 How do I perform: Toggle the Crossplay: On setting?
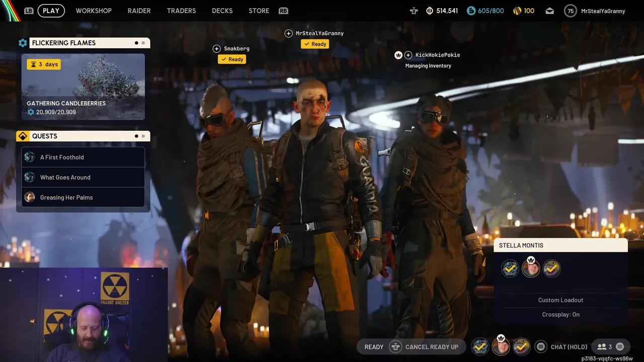[560, 315]
